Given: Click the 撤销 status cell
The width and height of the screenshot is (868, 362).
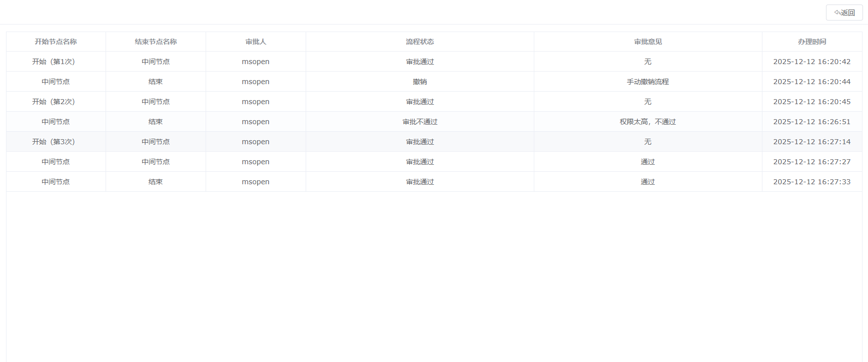Looking at the screenshot, I should tap(420, 82).
